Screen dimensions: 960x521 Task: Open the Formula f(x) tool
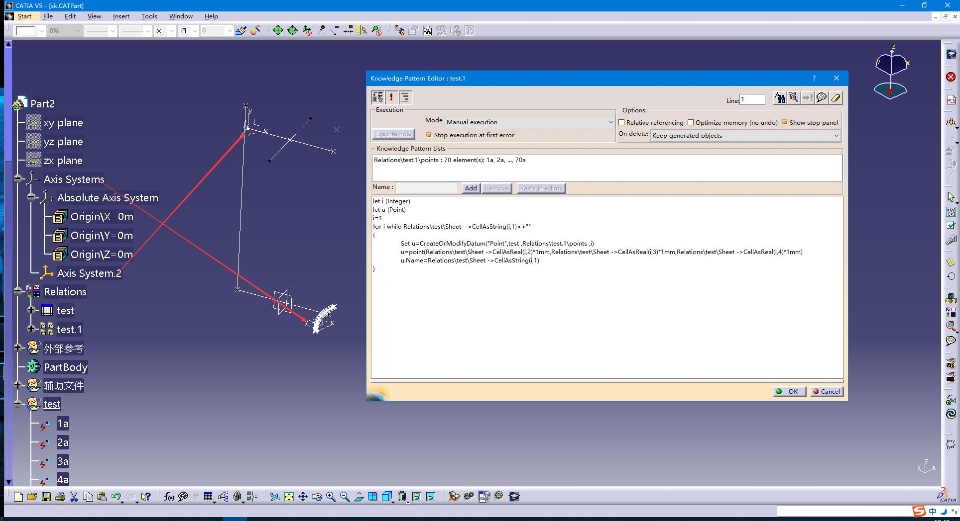point(169,497)
